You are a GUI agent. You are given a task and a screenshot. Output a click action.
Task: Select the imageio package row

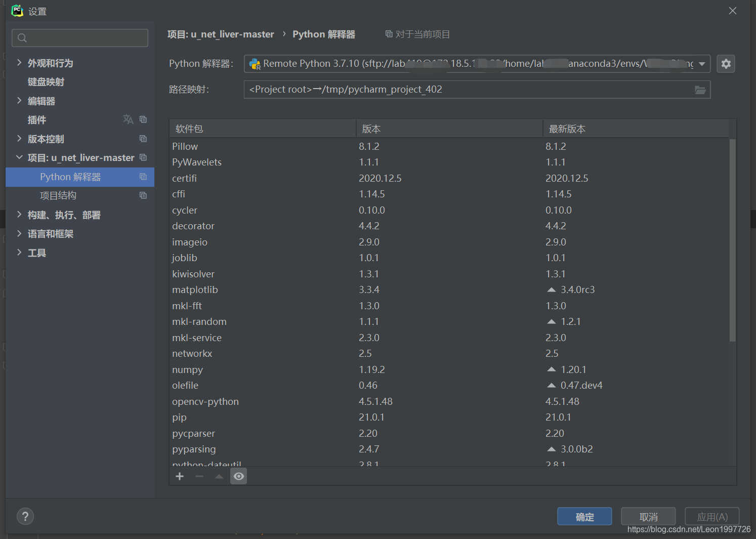449,242
